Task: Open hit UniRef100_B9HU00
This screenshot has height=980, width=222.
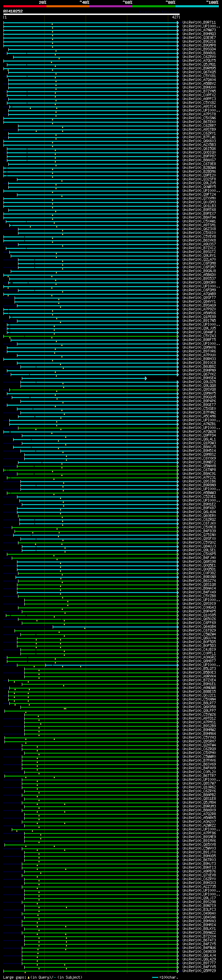Action: coord(199,87)
